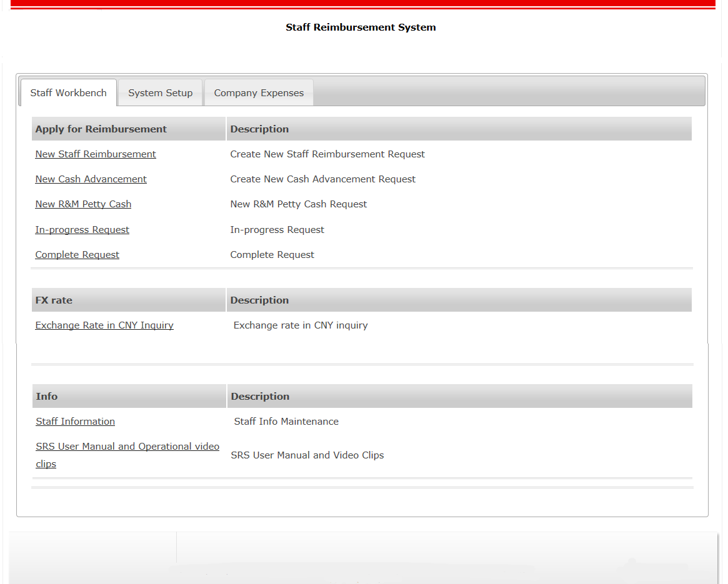728x584 pixels.
Task: Click the Create New Staff Reimbursement Request description
Action: (x=327, y=154)
